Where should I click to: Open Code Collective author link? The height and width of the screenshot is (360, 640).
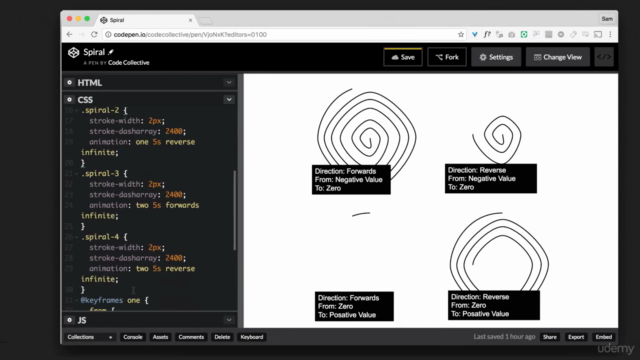(x=129, y=63)
